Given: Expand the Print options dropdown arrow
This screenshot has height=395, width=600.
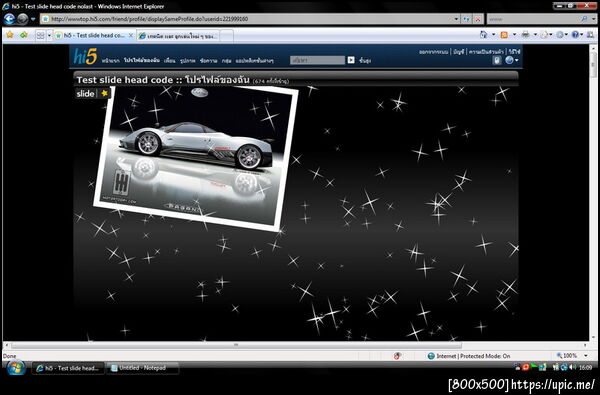Looking at the screenshot, I should pos(535,35).
